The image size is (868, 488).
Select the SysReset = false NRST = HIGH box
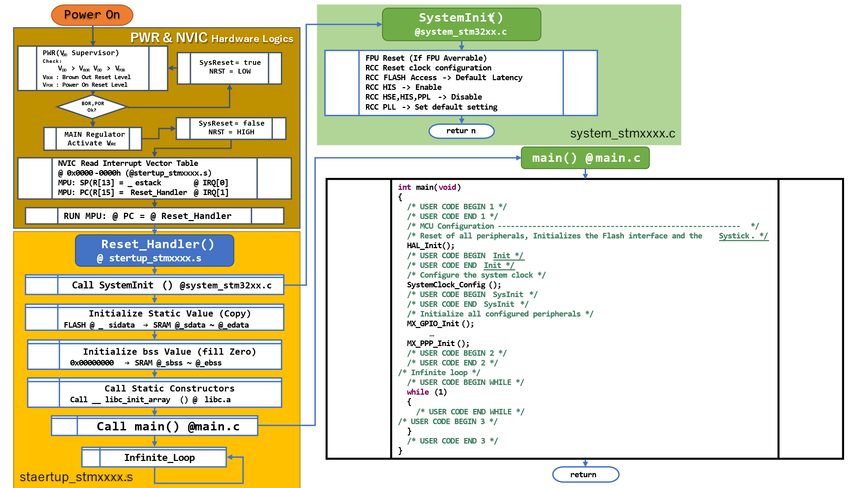pos(231,128)
